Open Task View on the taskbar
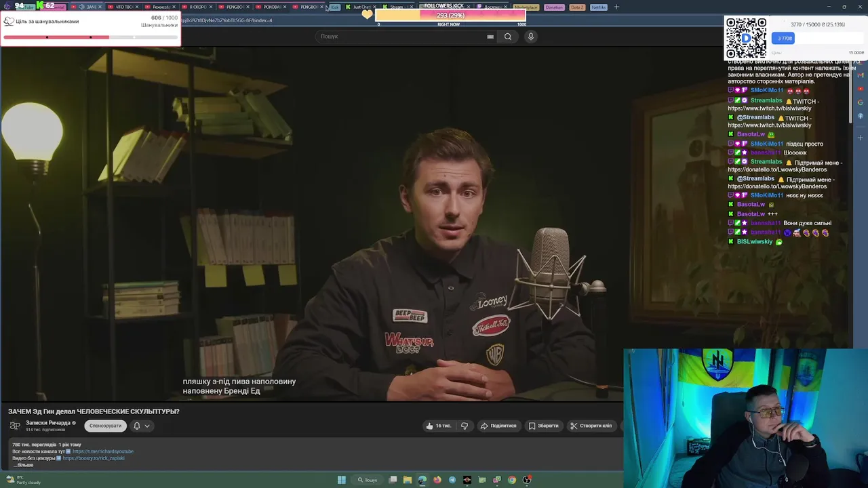Image resolution: width=868 pixels, height=488 pixels. [x=393, y=480]
